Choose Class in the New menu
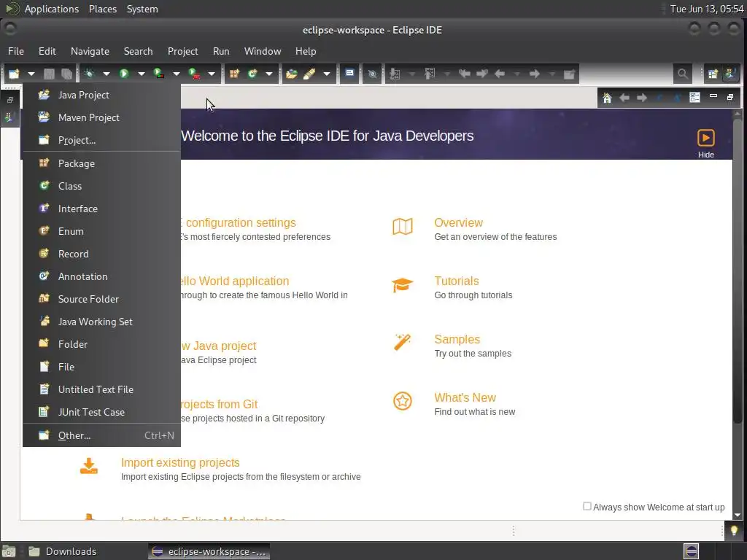747x560 pixels. click(101, 186)
